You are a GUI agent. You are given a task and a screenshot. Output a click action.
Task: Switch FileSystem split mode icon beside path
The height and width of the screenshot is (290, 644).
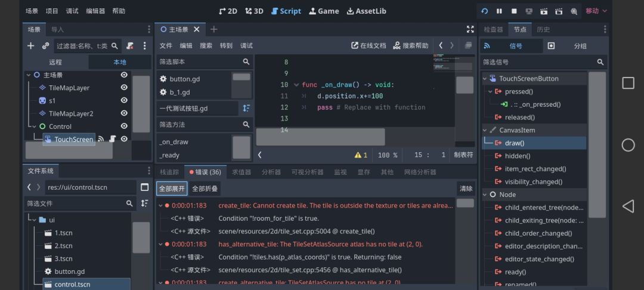pyautogui.click(x=144, y=187)
